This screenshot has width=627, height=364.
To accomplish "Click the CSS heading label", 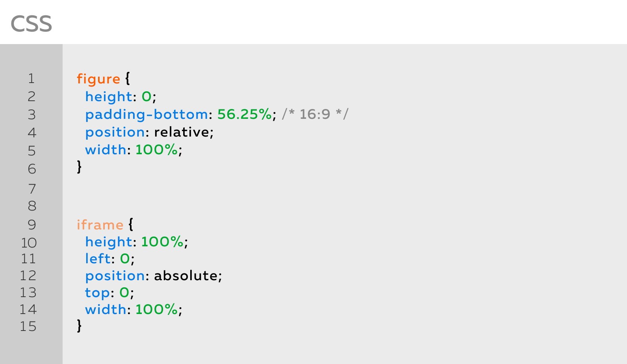I will pos(31,24).
